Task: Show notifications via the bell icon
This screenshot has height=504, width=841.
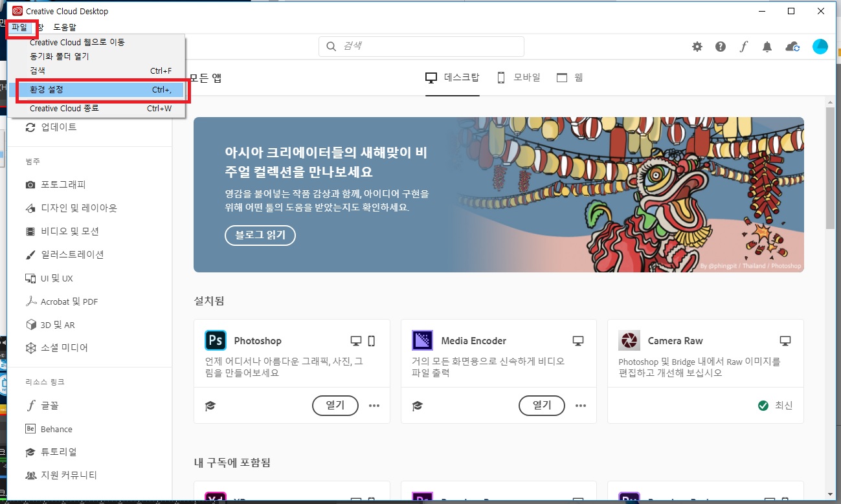Action: 767,47
